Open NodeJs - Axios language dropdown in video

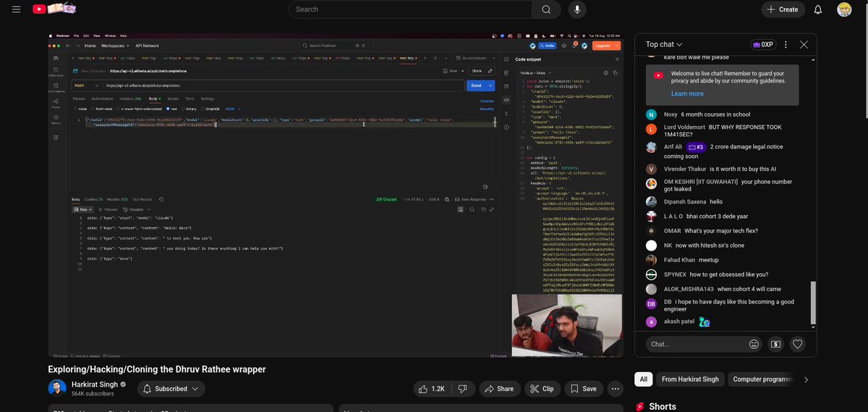[x=537, y=72]
